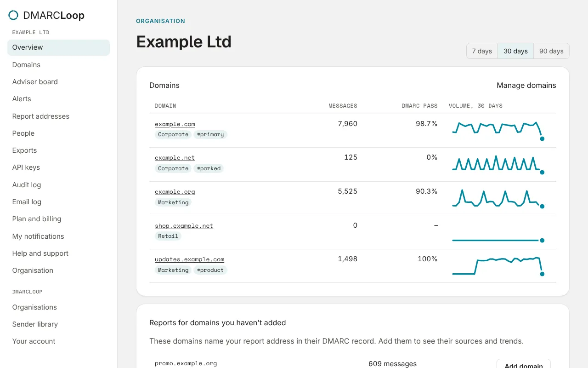Click the #primary tag on example.com
The height and width of the screenshot is (368, 588).
point(210,135)
